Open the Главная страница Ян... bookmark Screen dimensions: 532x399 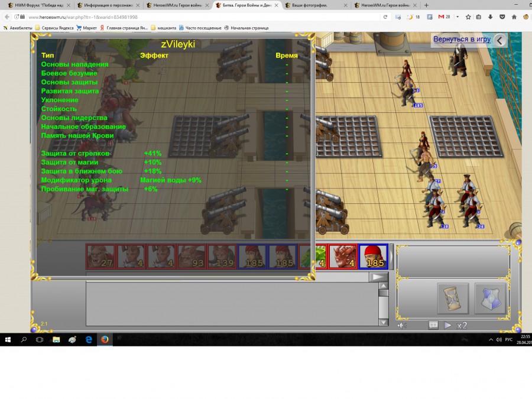point(124,28)
